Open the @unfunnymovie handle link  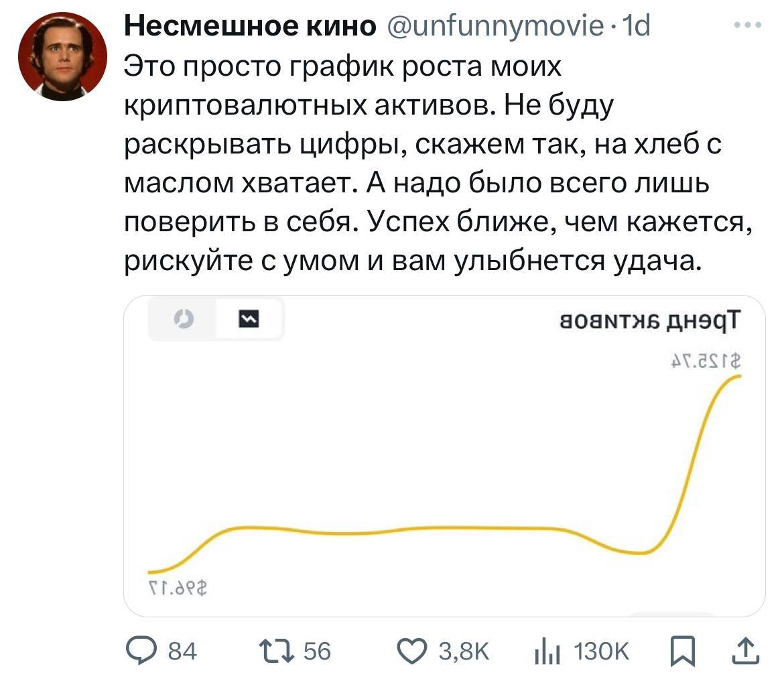[x=493, y=26]
